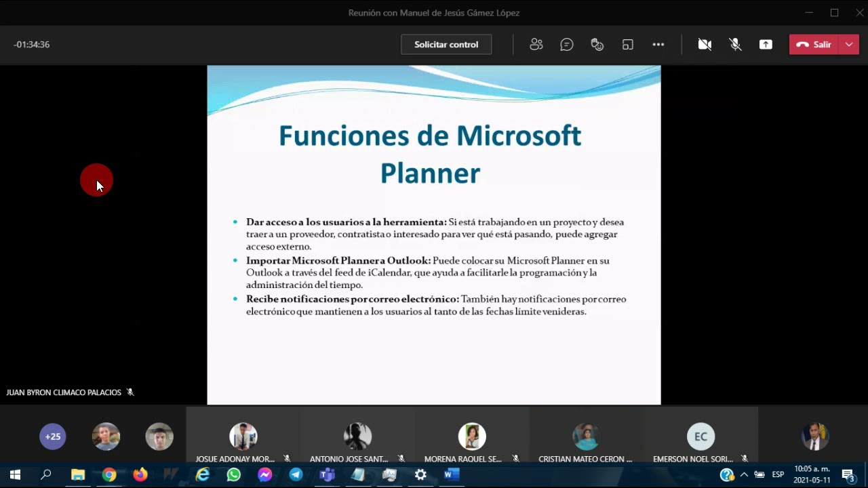This screenshot has width=868, height=488.
Task: Click the help question mark tray icon
Action: point(727,475)
